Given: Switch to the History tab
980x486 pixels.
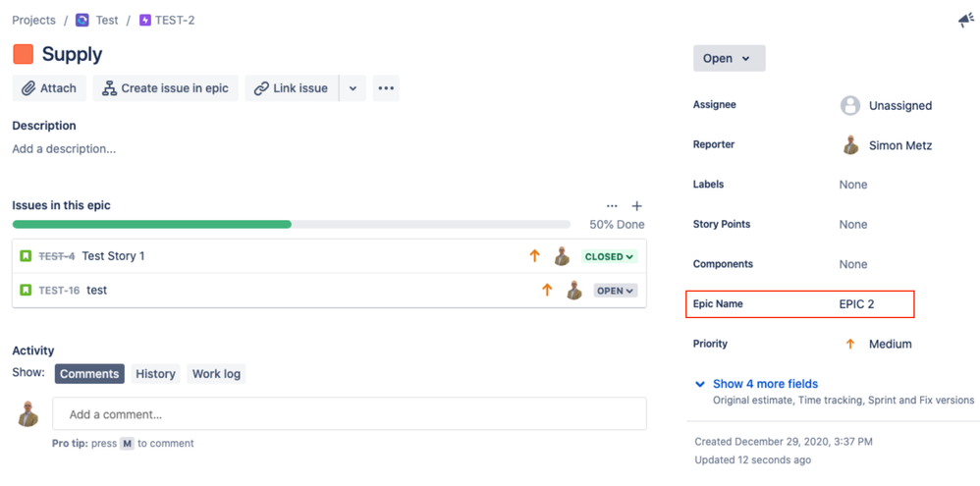Looking at the screenshot, I should [x=155, y=373].
